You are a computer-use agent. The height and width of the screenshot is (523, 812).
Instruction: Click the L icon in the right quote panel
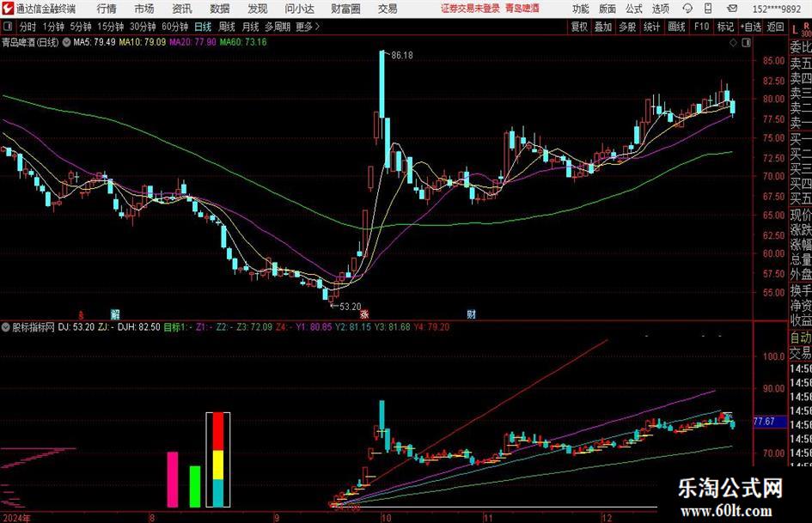click(795, 29)
